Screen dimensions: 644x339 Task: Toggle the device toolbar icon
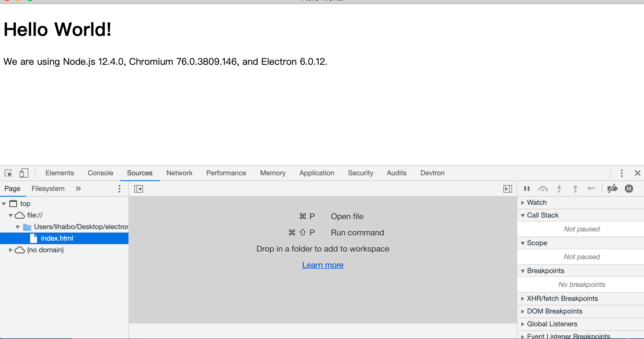tap(24, 173)
